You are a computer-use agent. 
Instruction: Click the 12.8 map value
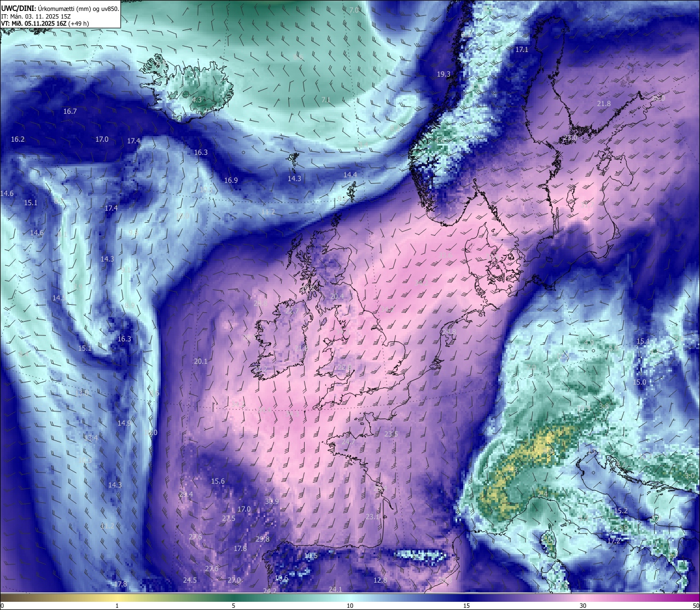[x=380, y=580]
